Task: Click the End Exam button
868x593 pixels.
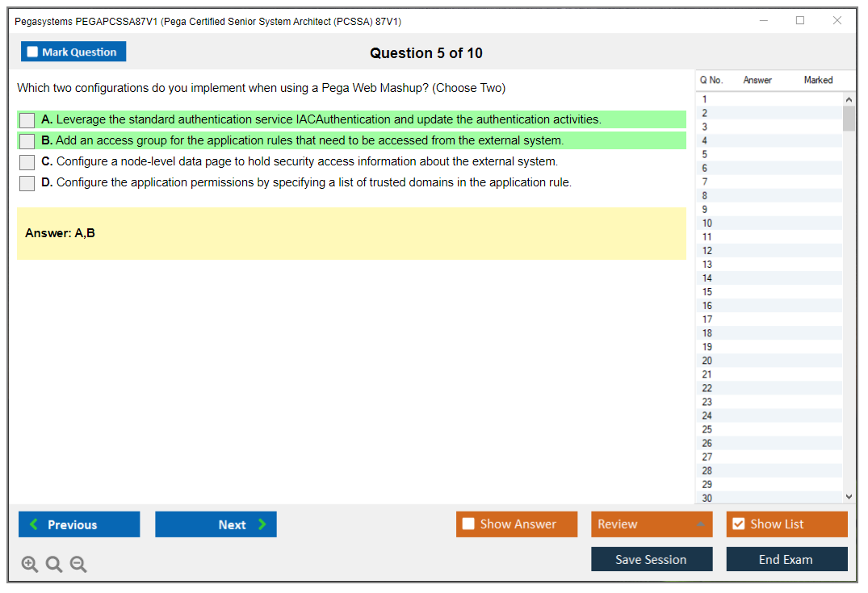Action: [786, 560]
